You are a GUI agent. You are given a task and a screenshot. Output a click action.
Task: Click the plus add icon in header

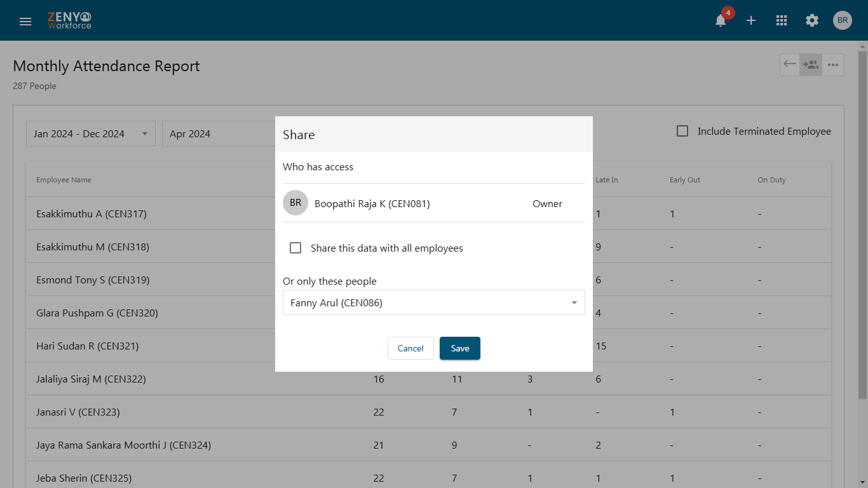[751, 20]
